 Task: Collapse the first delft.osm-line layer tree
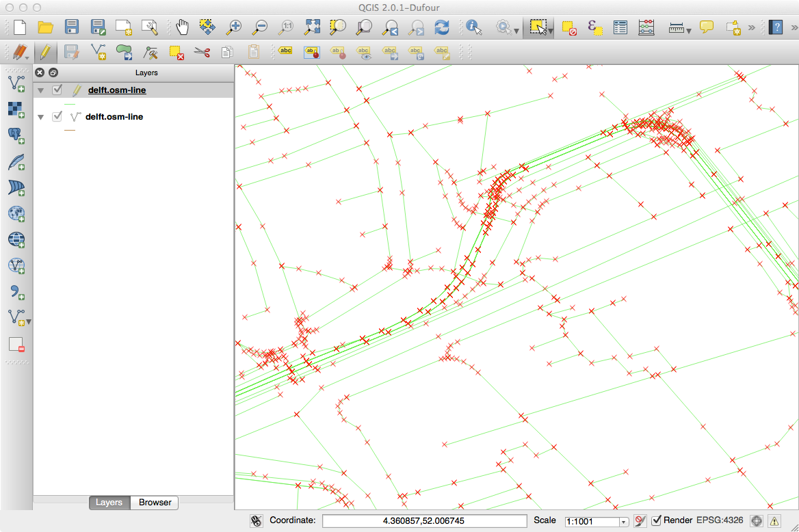[x=40, y=90]
